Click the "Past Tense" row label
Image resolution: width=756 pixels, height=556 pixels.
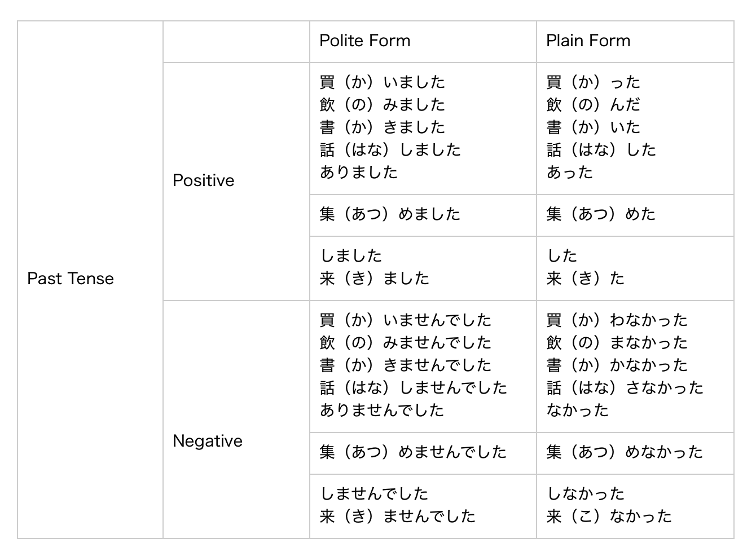pos(71,279)
